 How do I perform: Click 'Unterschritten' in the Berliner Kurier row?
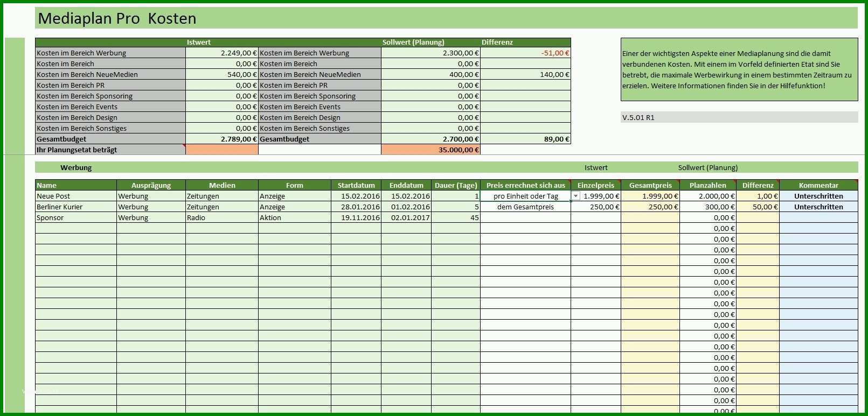coord(818,207)
